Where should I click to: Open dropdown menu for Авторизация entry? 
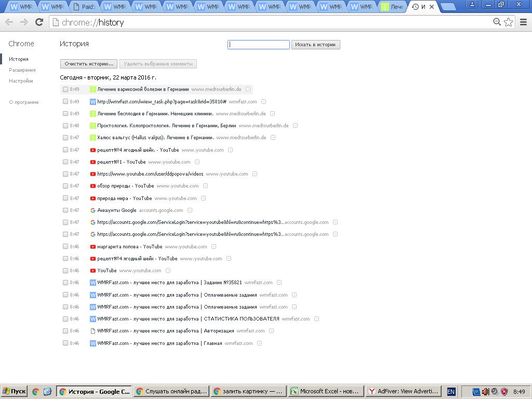[x=271, y=331]
